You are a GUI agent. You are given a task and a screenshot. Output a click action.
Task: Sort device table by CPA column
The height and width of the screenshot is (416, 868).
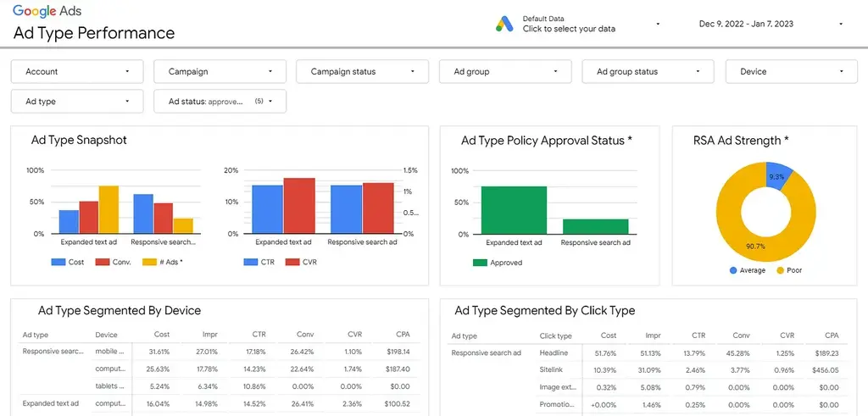pyautogui.click(x=403, y=335)
